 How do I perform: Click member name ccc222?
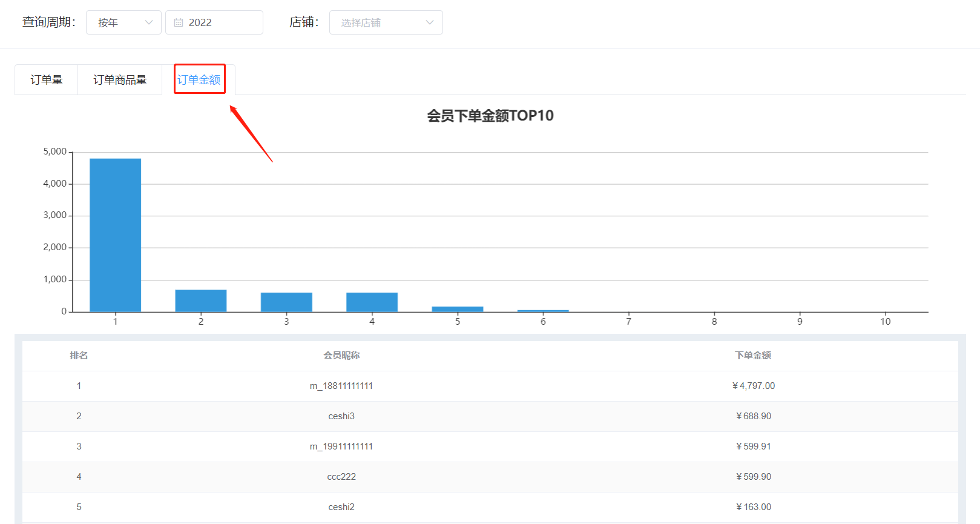pos(341,477)
